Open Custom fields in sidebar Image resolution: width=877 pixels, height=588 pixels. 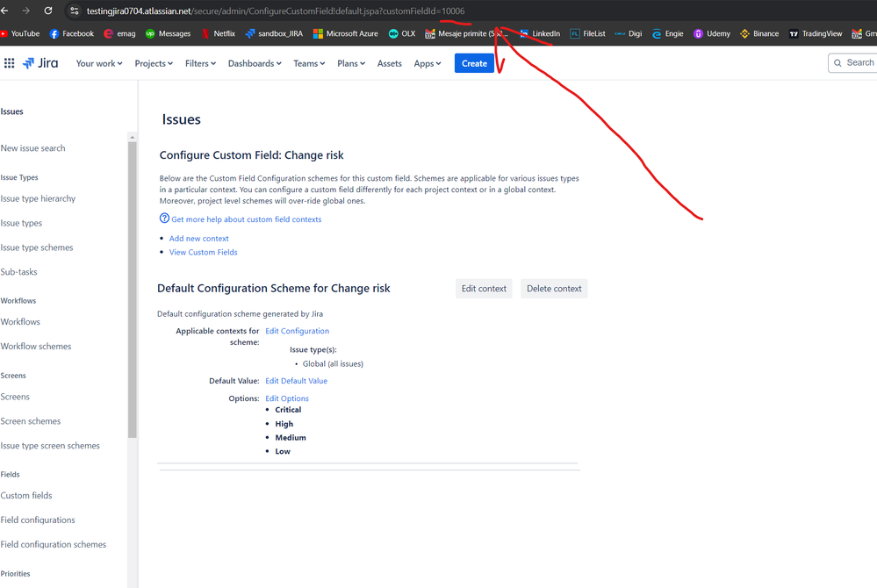25,496
